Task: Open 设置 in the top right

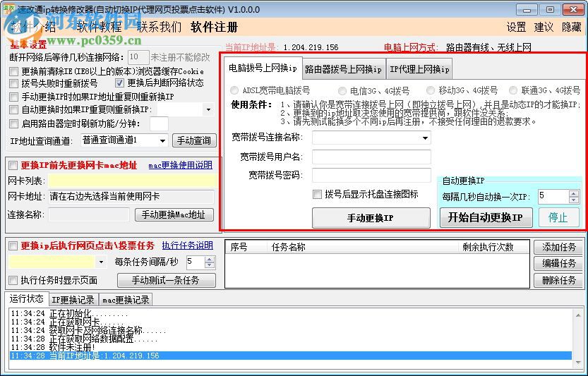Action: pos(517,27)
